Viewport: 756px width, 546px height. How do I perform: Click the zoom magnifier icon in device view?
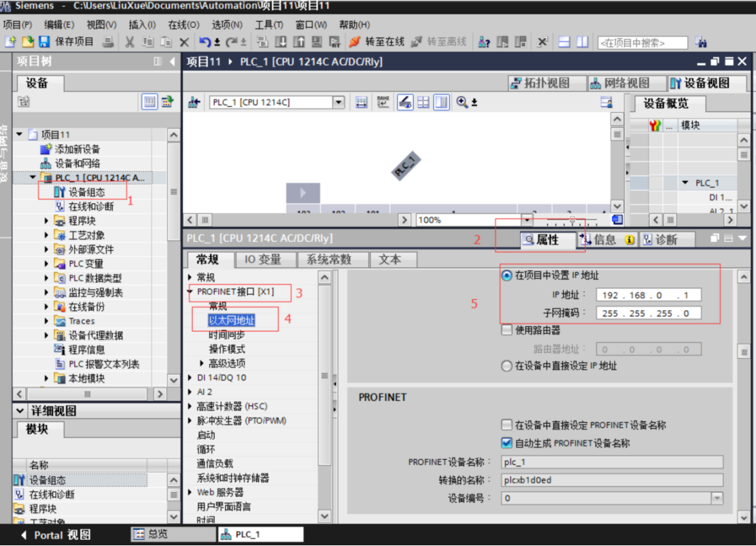(462, 102)
